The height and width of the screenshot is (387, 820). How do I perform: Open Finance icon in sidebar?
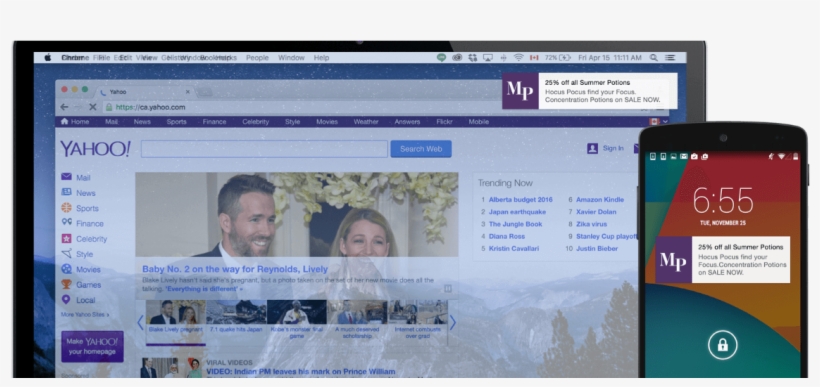[66, 222]
